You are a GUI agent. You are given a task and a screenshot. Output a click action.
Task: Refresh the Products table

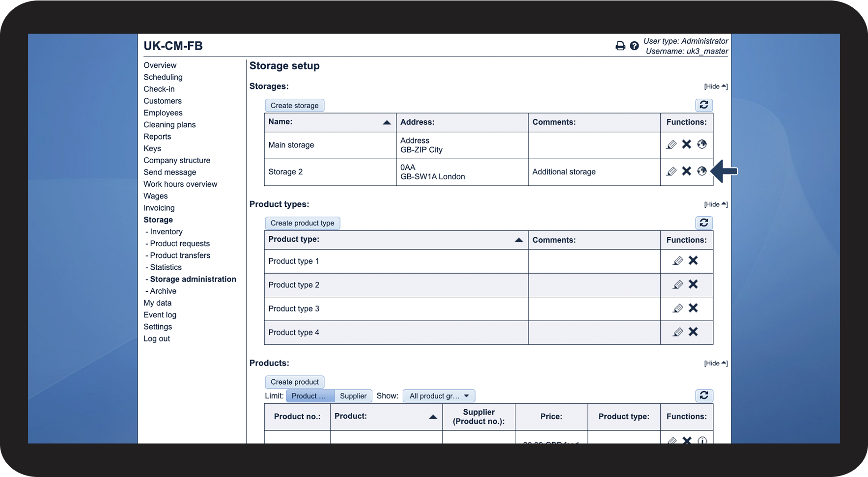pos(704,395)
